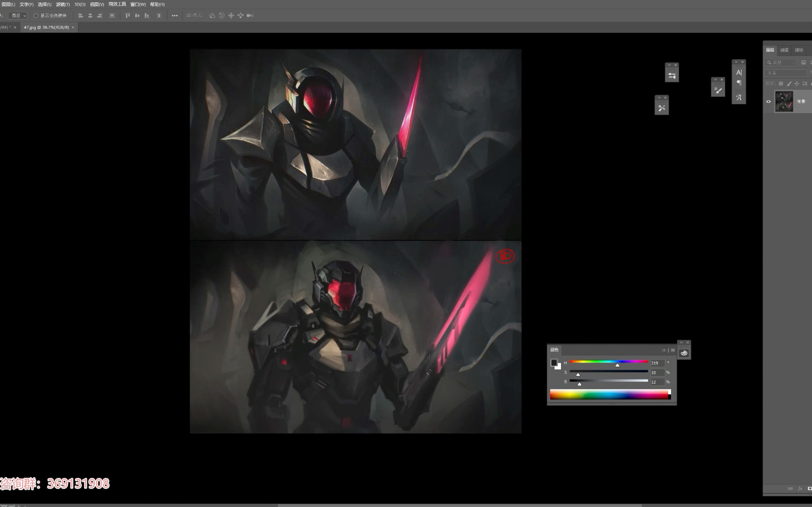This screenshot has height=507, width=812.
Task: Open the 图层 auto-select dropdown
Action: pos(17,16)
